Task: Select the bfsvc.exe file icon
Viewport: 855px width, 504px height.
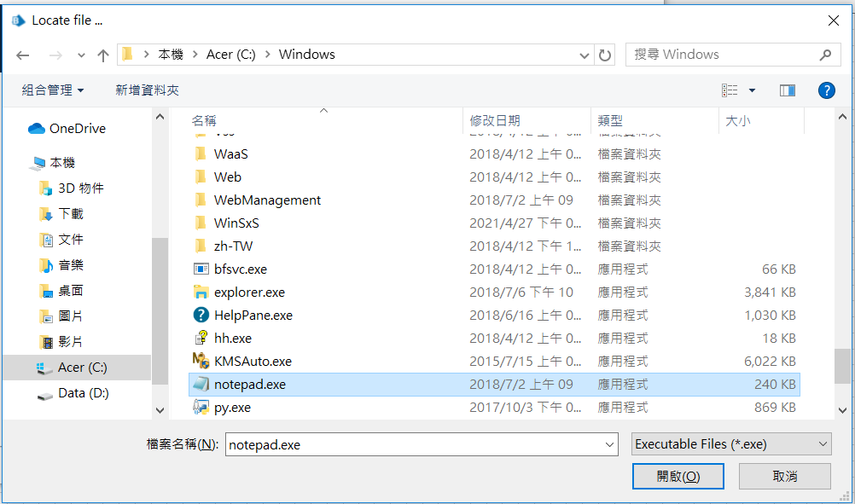Action: [x=201, y=269]
